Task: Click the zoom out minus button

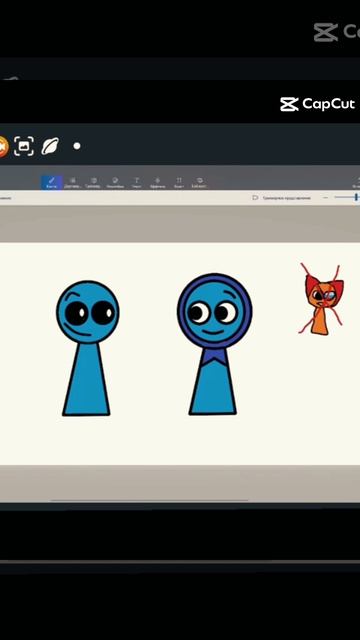Action: (325, 198)
